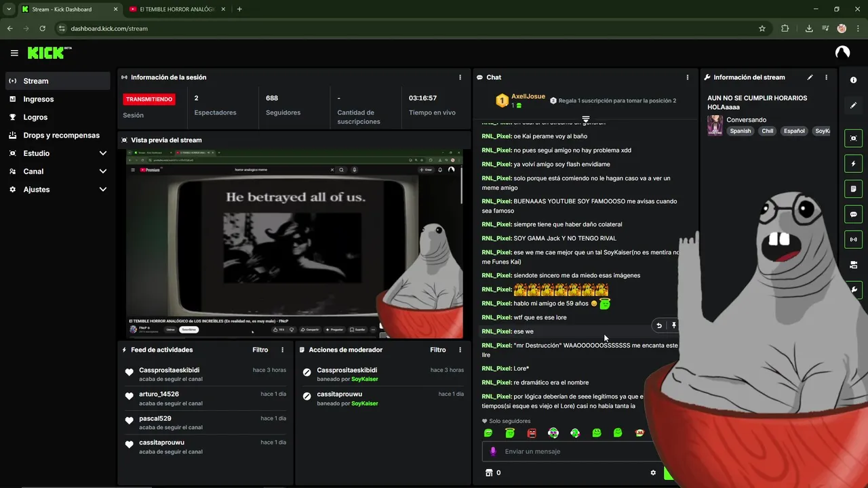Pin the 'ese we' chat message

click(x=674, y=325)
